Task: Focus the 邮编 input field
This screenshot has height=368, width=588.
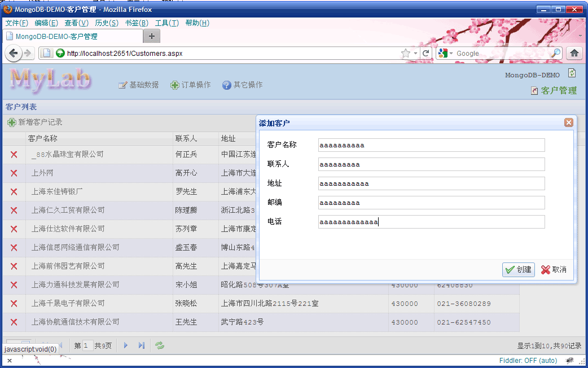Action: pos(431,203)
